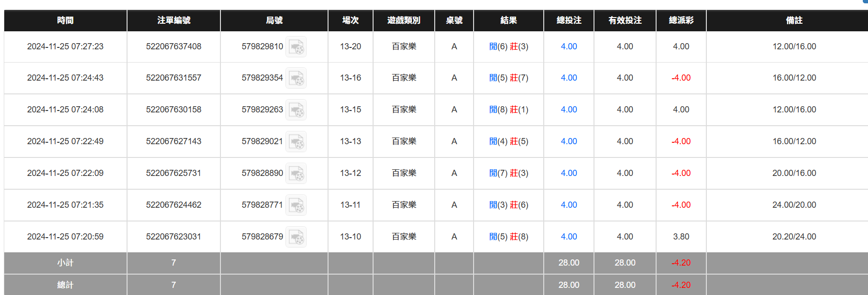Screen dimensions: 868x295
Task: Click the 總派彩 column header
Action: click(681, 20)
